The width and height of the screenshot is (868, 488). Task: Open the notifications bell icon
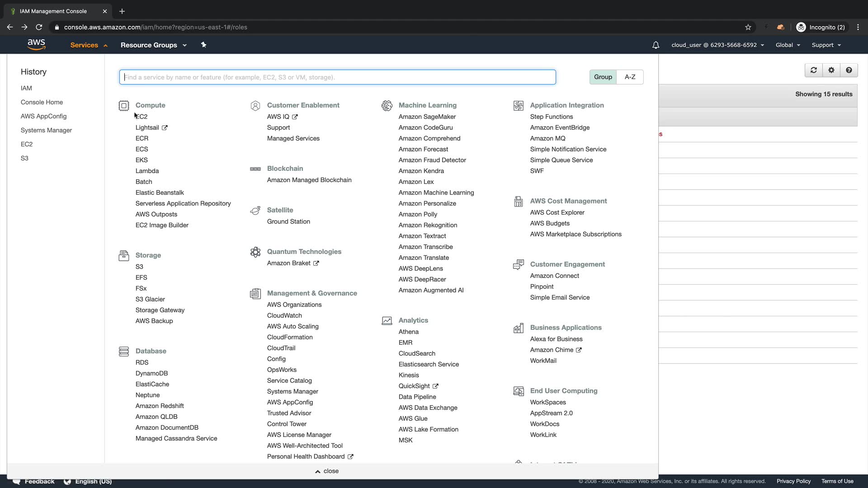656,45
